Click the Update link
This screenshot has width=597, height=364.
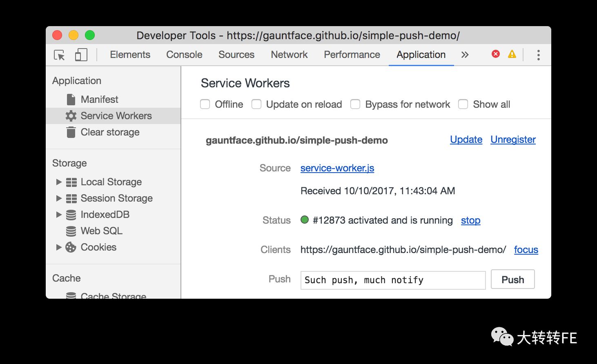tap(466, 140)
